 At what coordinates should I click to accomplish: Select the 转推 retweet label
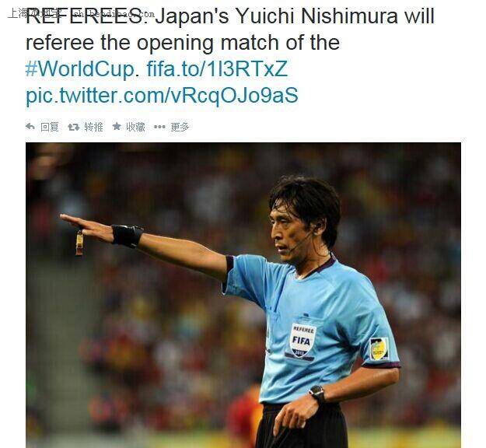(93, 127)
